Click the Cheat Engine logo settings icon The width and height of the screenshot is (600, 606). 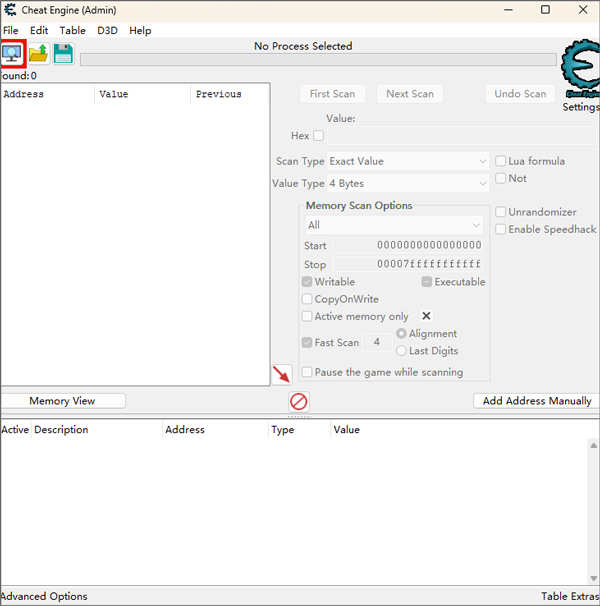coord(580,66)
